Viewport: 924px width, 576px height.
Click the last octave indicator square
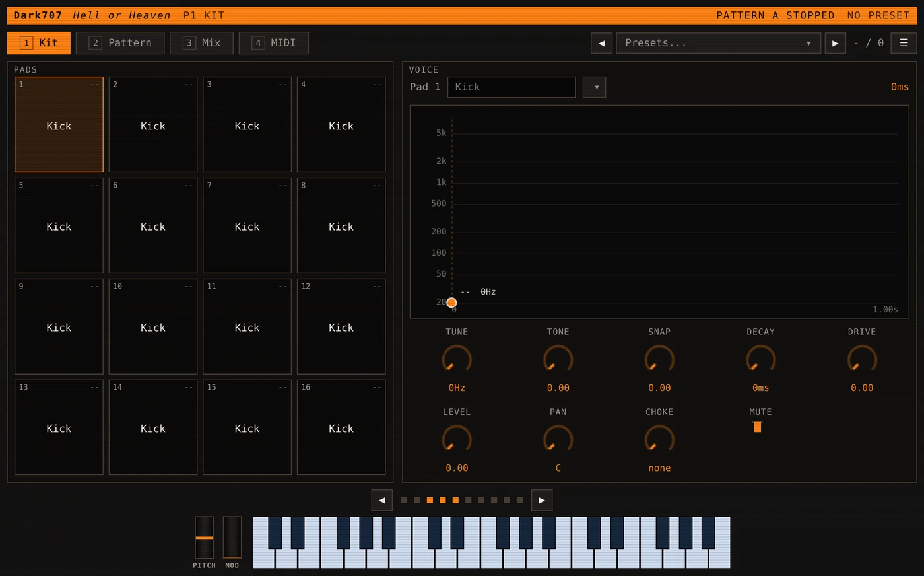tap(519, 501)
